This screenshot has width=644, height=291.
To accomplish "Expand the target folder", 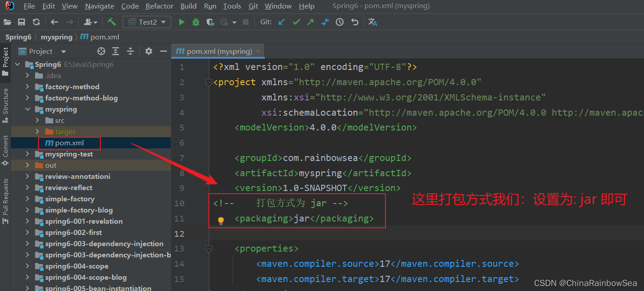I will point(38,132).
